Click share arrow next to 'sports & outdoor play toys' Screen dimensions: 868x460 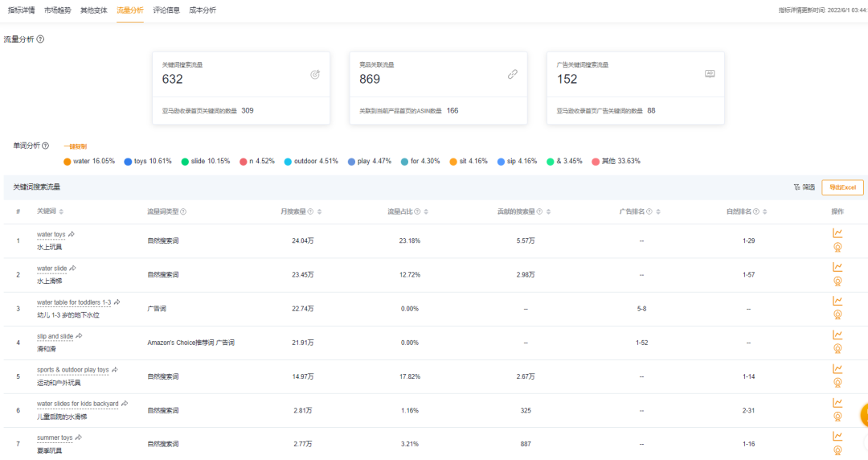[115, 370]
